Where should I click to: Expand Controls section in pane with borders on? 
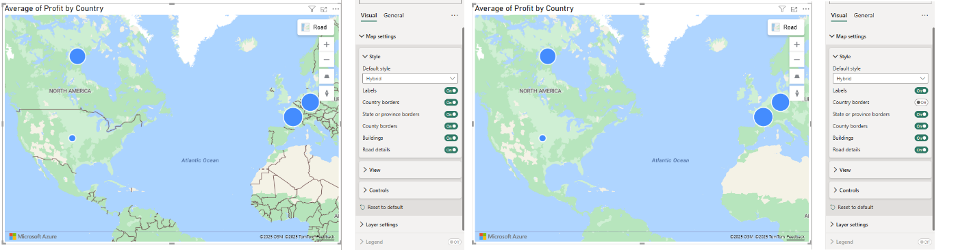(410, 190)
